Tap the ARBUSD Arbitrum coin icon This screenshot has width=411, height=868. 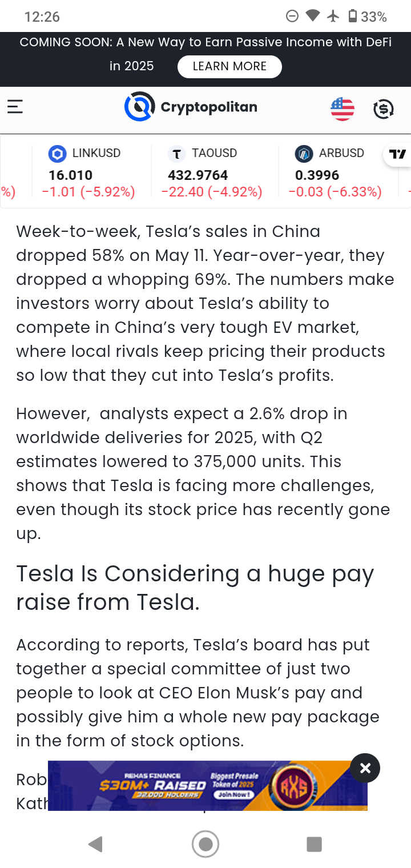click(x=304, y=154)
